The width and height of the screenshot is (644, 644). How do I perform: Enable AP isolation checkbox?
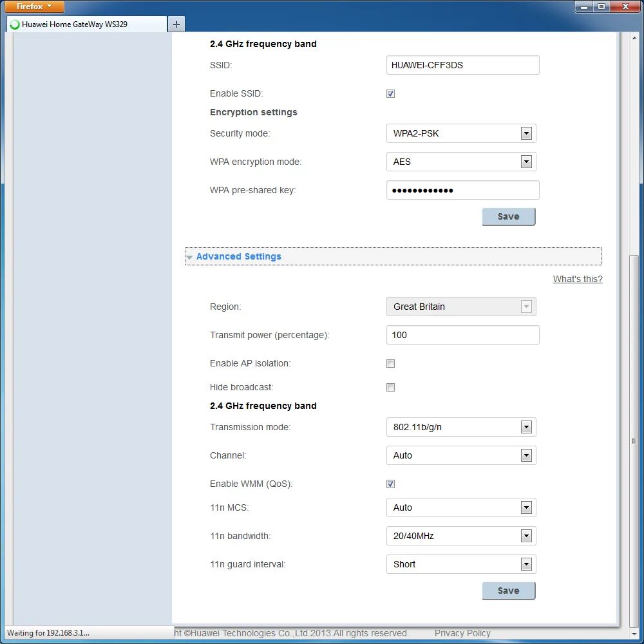[x=390, y=363]
